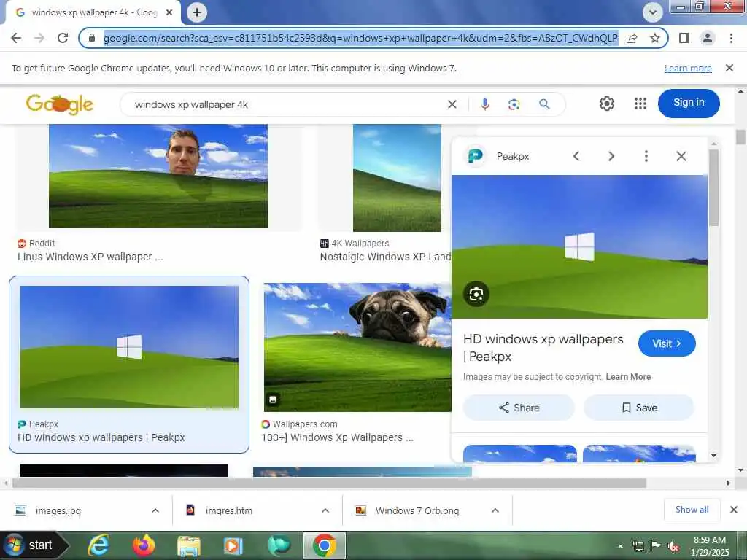Select the windows xp wallpaper 4k tab

click(x=93, y=12)
